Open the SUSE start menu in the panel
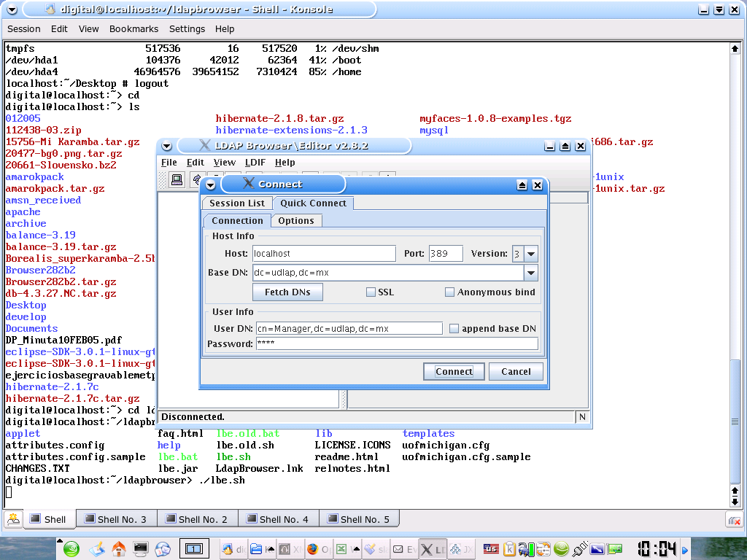Viewport: 747px width, 560px height. pyautogui.click(x=71, y=548)
